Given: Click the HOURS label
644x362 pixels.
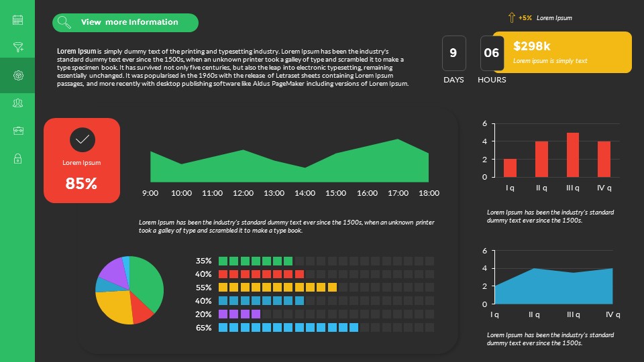Looking at the screenshot, I should click(492, 80).
